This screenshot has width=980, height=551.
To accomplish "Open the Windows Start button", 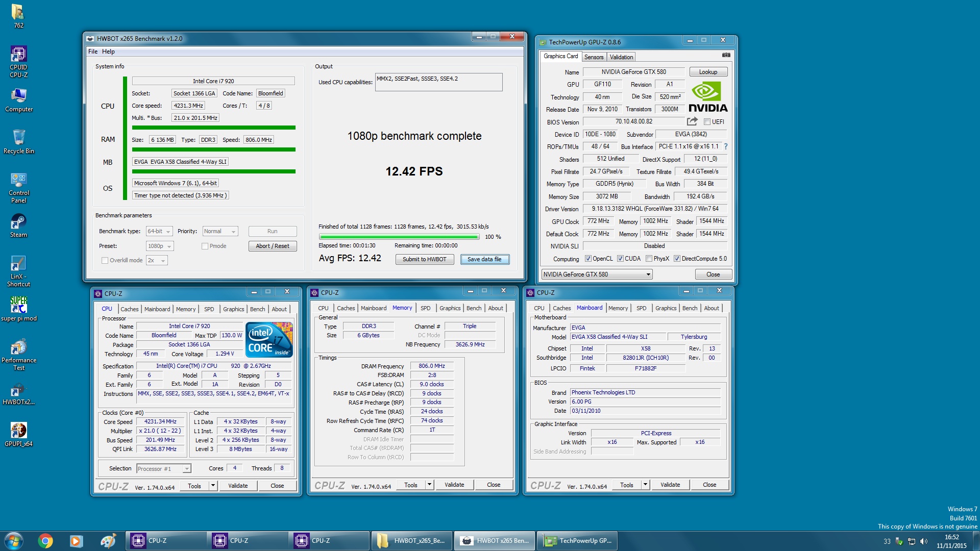I will 13,541.
